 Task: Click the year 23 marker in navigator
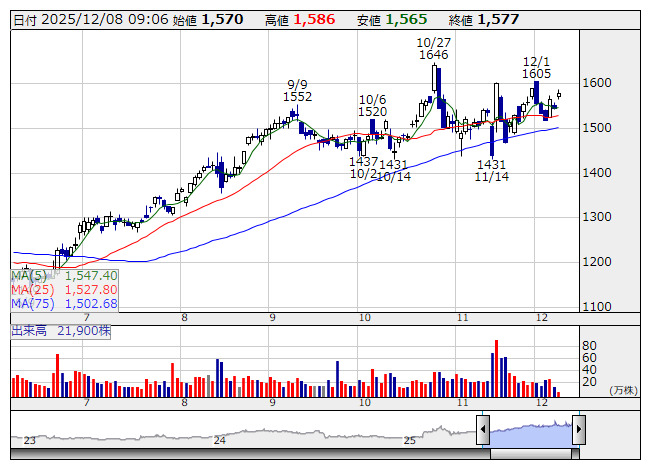pyautogui.click(x=30, y=440)
